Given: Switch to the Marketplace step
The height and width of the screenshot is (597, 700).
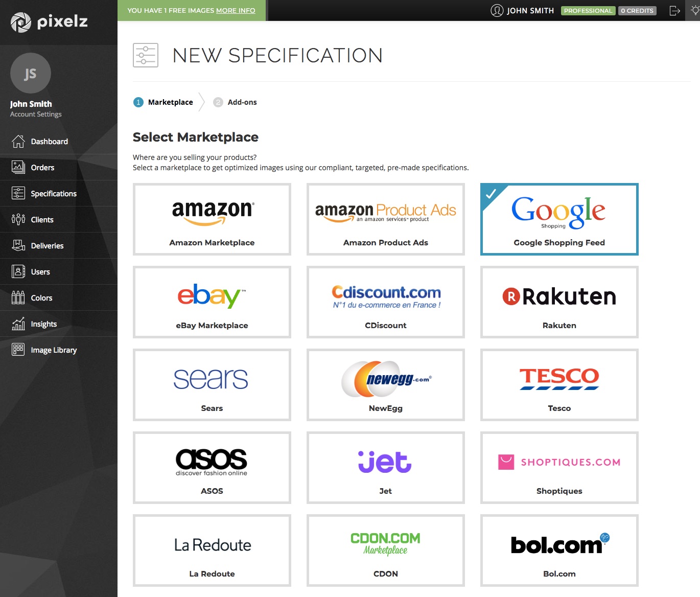Looking at the screenshot, I should click(170, 102).
